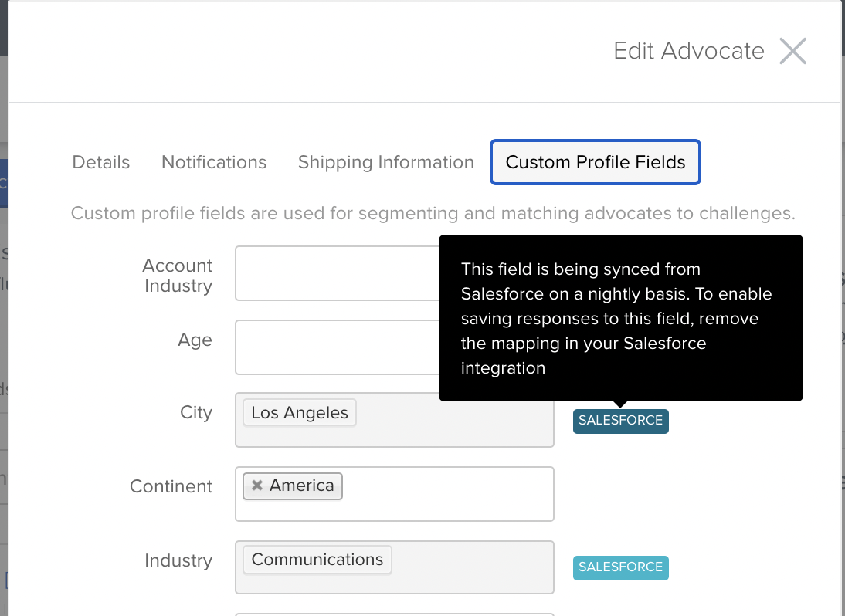Image resolution: width=845 pixels, height=616 pixels.
Task: Switch to the Notifications tab
Action: pos(214,162)
